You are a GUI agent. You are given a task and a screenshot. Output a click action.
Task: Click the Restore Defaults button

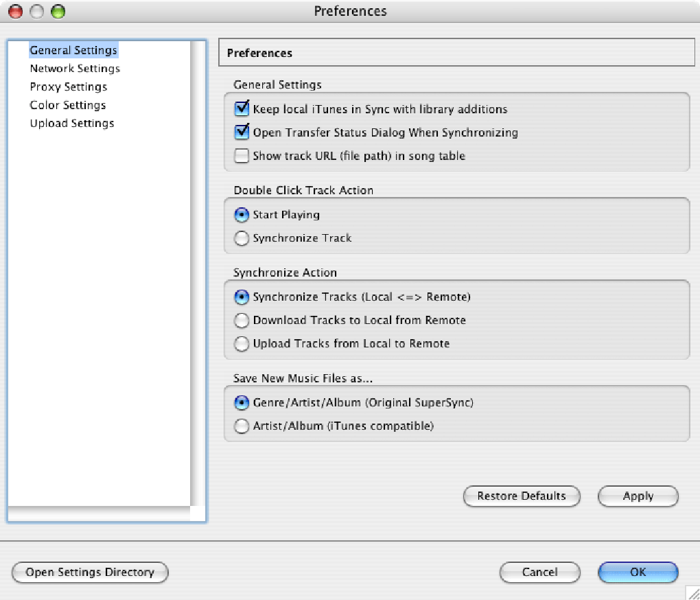pyautogui.click(x=522, y=496)
